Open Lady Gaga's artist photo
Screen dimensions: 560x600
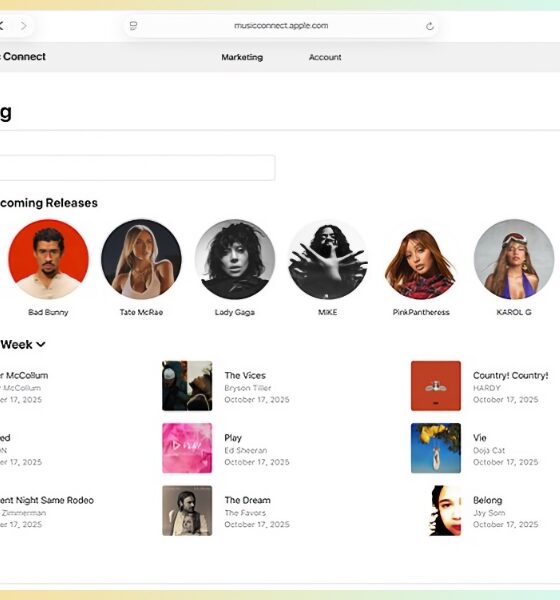point(235,259)
